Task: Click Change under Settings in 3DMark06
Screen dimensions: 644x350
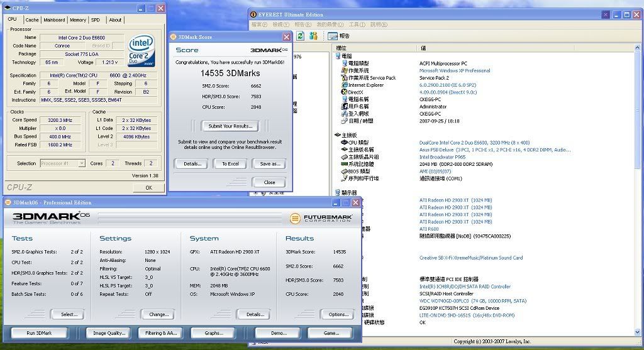Action: pyautogui.click(x=158, y=314)
